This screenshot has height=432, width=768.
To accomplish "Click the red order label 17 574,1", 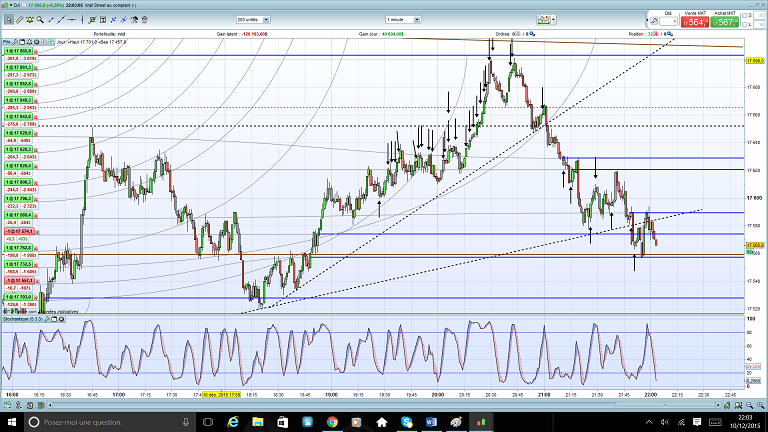I will tap(19, 231).
